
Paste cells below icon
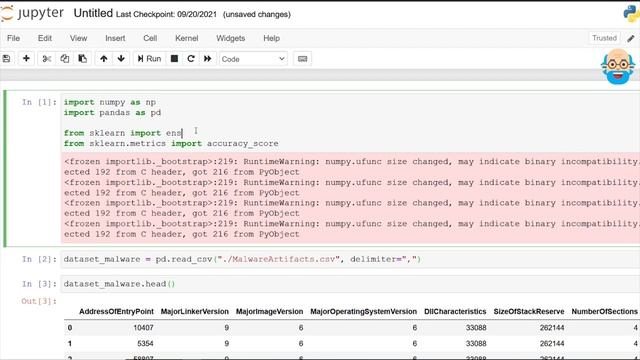click(x=82, y=59)
